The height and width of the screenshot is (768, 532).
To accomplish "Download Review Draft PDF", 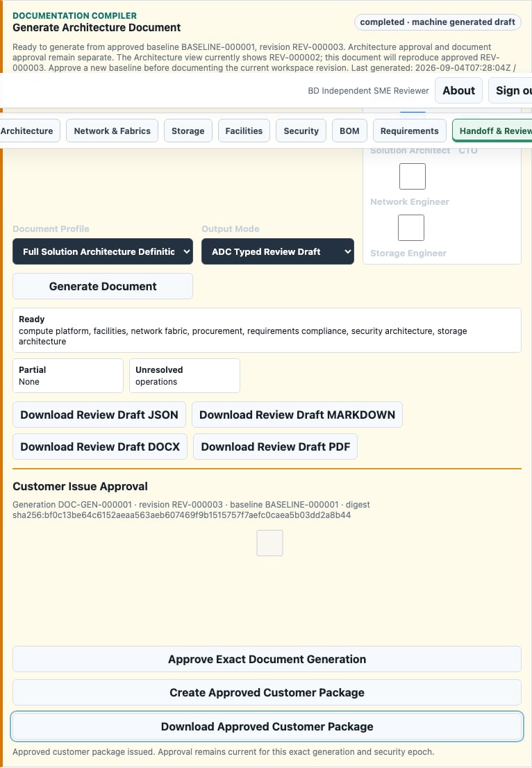I will click(275, 446).
